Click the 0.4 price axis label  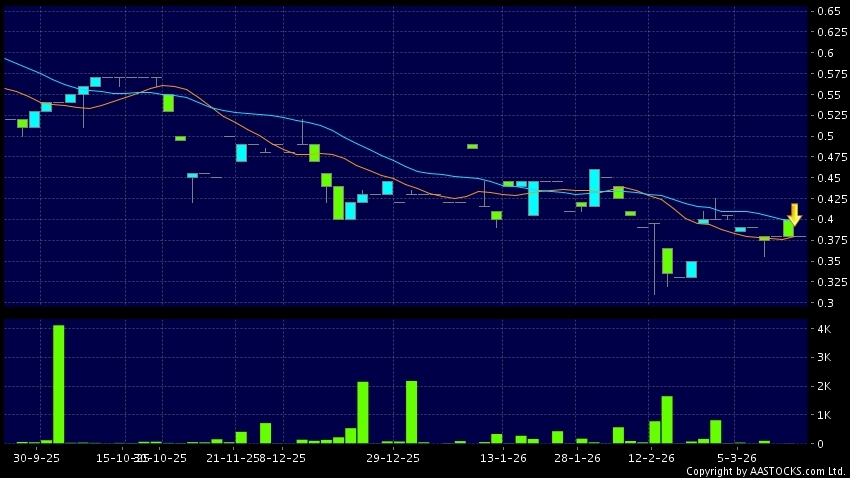point(824,220)
